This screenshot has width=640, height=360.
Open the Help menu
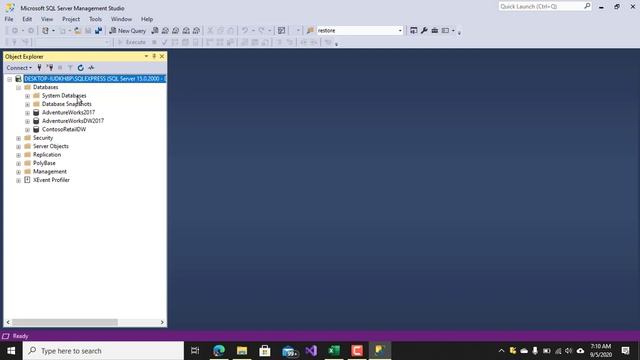(147, 19)
